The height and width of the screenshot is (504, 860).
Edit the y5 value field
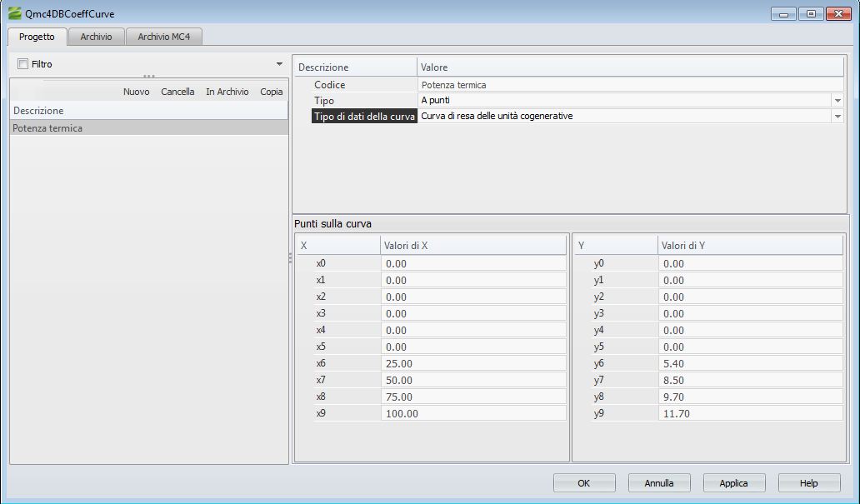coord(750,347)
